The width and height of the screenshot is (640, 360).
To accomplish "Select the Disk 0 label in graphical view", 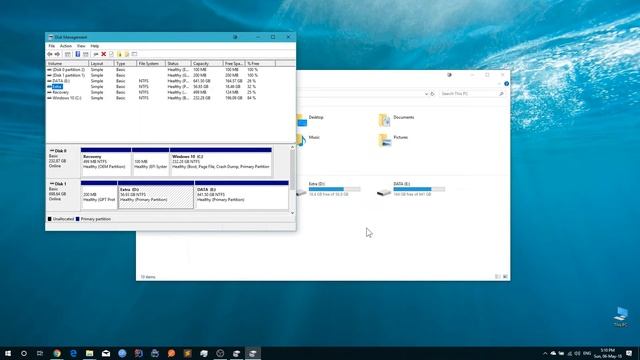I will pos(63,161).
